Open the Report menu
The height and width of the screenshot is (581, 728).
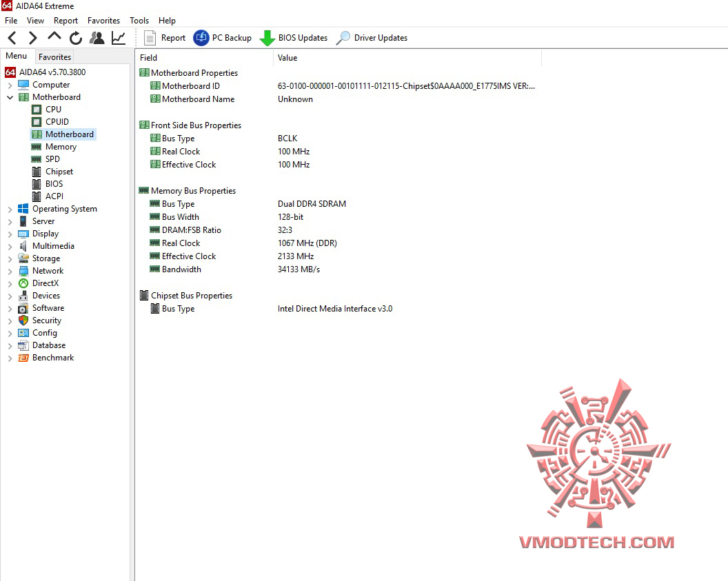tap(65, 21)
